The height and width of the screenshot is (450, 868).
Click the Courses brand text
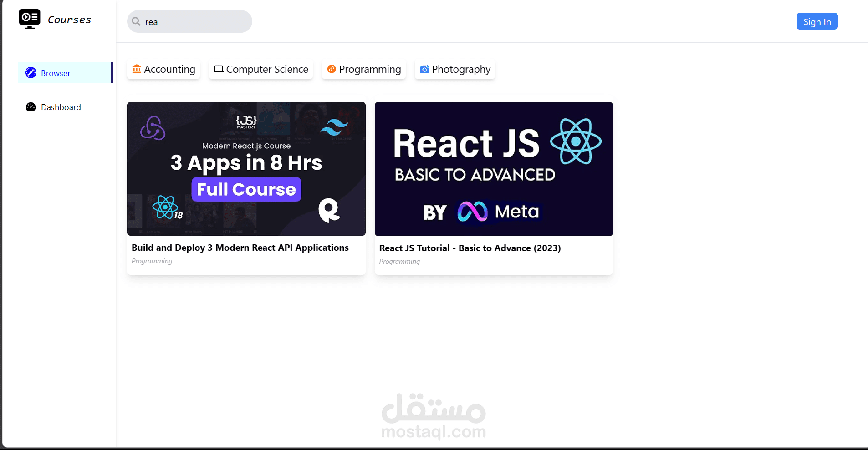coord(69,20)
